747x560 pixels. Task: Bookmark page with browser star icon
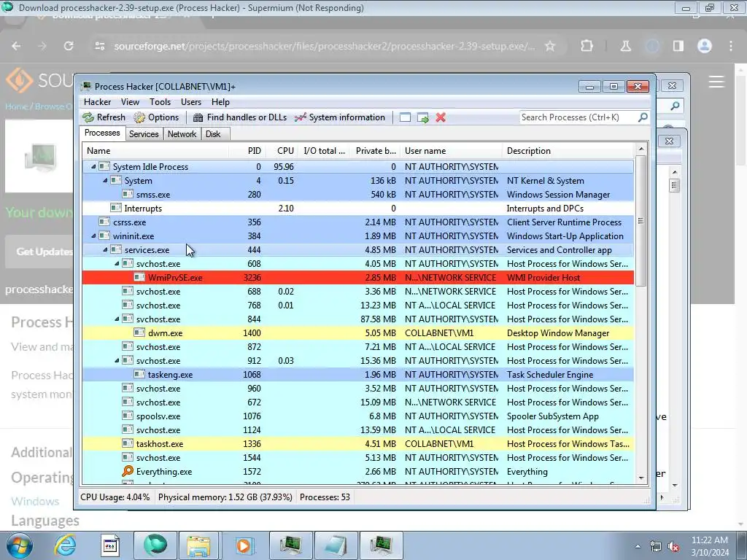550,46
